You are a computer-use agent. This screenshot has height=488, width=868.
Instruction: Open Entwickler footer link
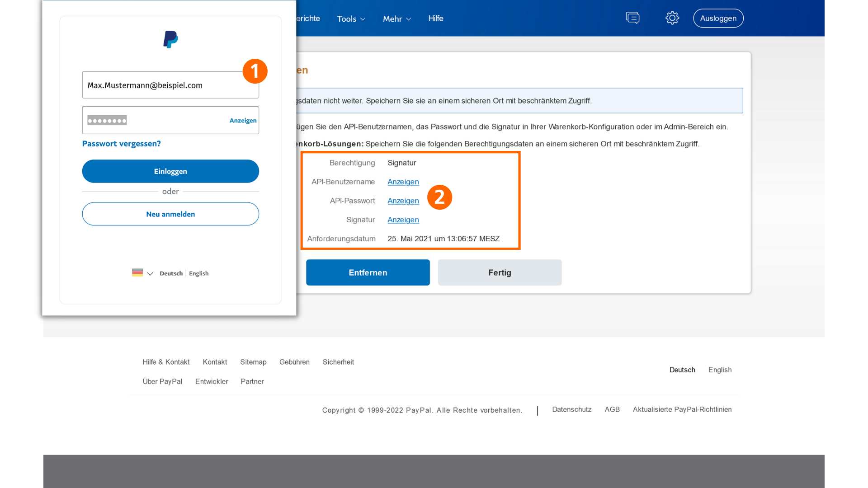coord(212,381)
